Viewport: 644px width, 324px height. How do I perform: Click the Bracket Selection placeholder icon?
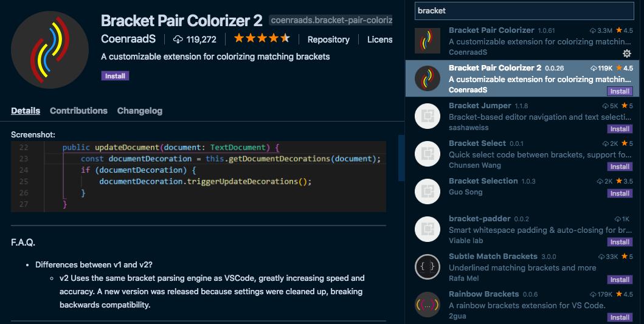pos(427,191)
